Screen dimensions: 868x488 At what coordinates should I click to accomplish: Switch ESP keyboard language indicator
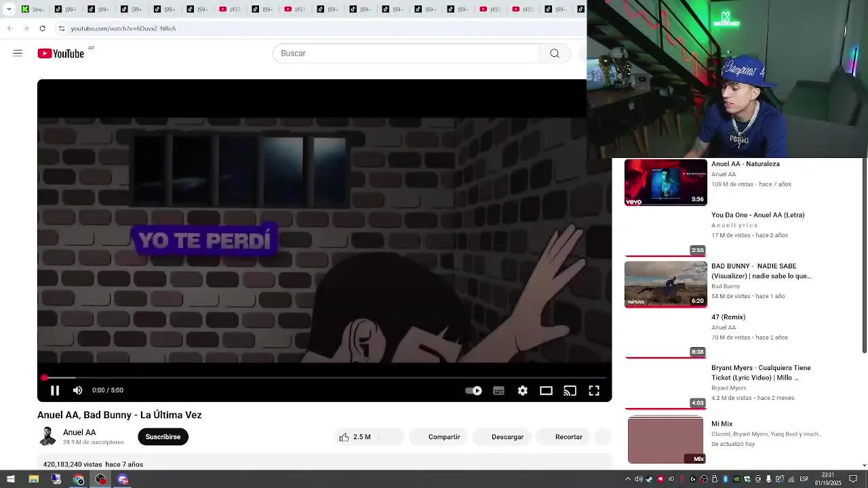804,479
